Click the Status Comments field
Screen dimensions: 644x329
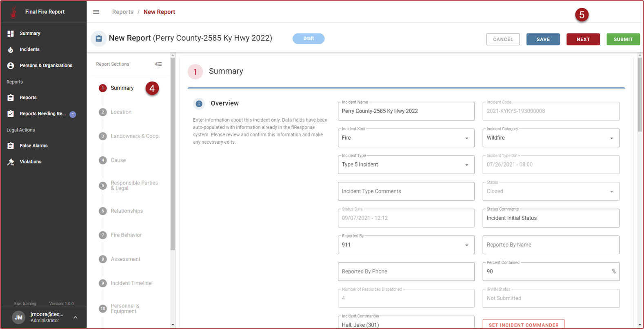coord(551,218)
